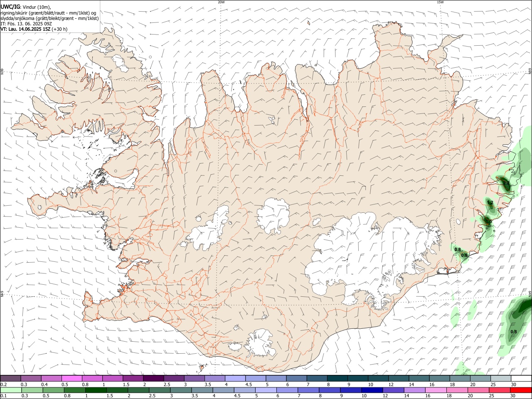
Task: Click the deep navy blue 10 mm swatch in the bottom legend row
Action: pos(372,390)
